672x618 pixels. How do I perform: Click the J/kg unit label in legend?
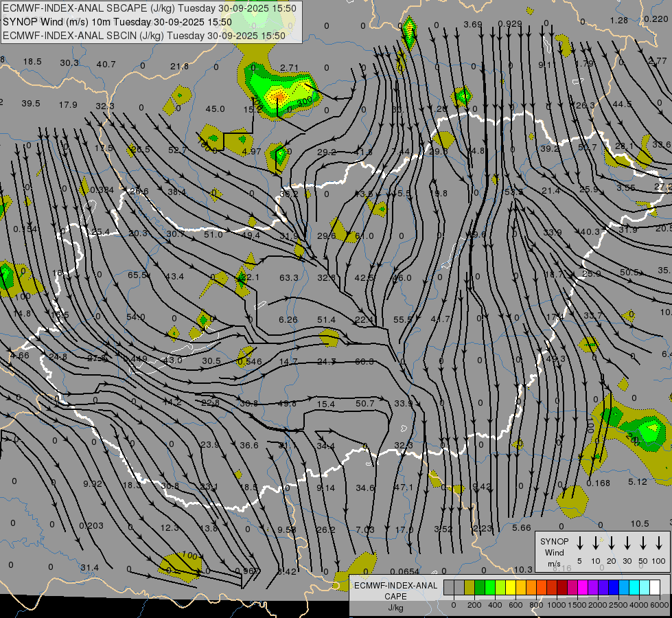click(x=395, y=608)
